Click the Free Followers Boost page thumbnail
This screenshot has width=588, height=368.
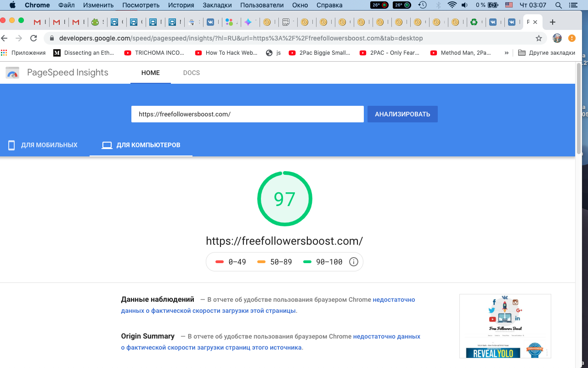(x=505, y=326)
